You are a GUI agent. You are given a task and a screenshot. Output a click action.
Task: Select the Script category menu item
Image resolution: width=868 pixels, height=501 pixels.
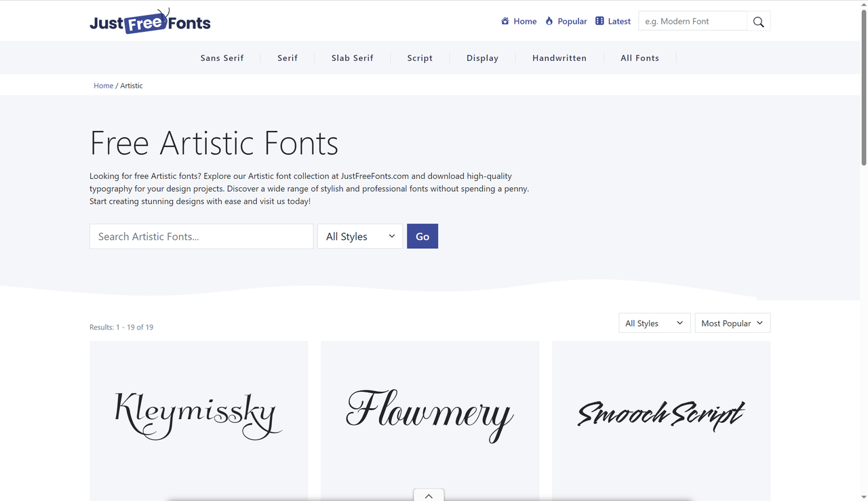420,58
